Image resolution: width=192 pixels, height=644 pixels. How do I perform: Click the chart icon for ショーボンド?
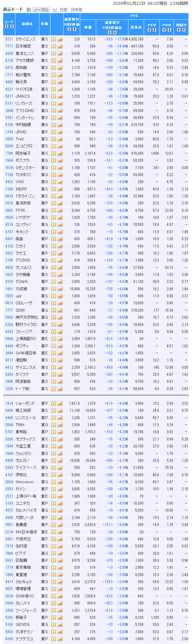tap(60, 403)
